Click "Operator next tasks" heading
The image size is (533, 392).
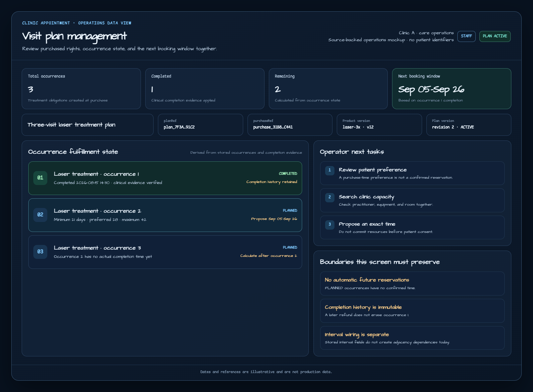pos(352,152)
